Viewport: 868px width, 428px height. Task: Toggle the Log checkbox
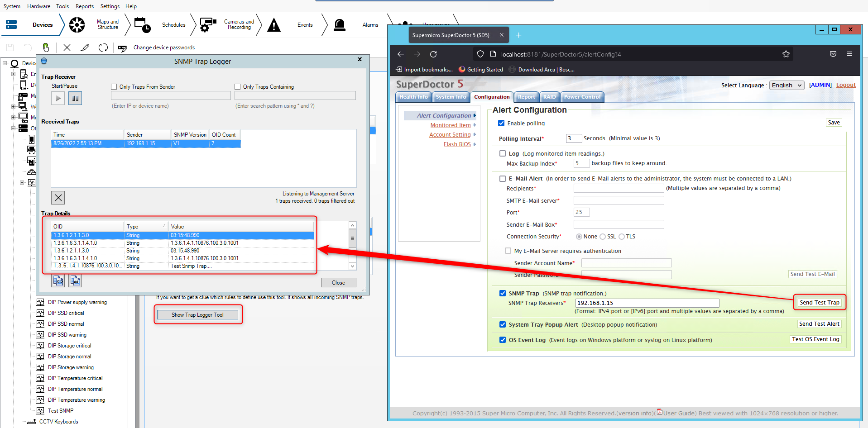coord(503,153)
